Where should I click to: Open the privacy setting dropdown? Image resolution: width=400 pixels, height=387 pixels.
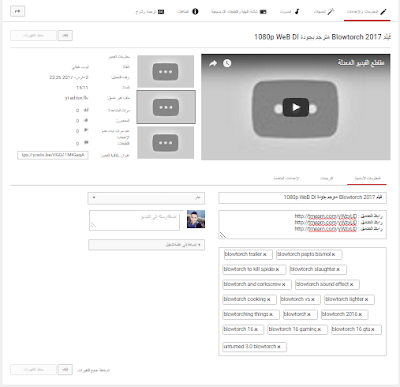(x=146, y=198)
